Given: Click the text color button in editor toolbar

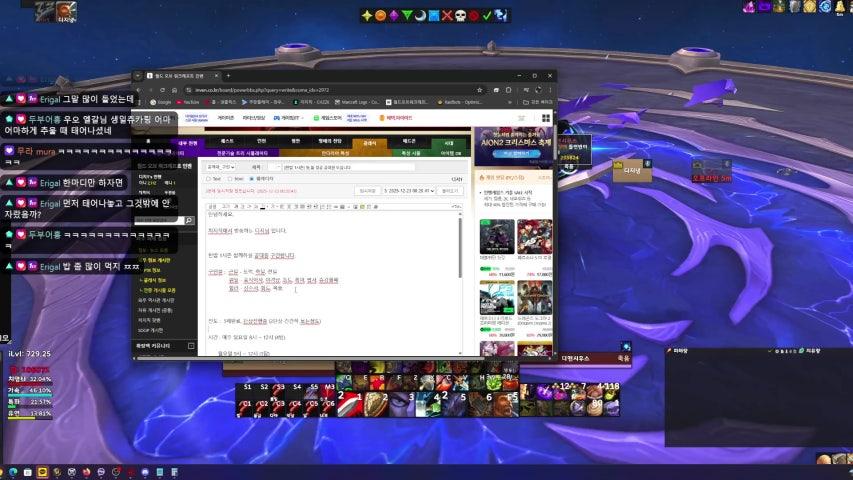Looking at the screenshot, I should (262, 207).
